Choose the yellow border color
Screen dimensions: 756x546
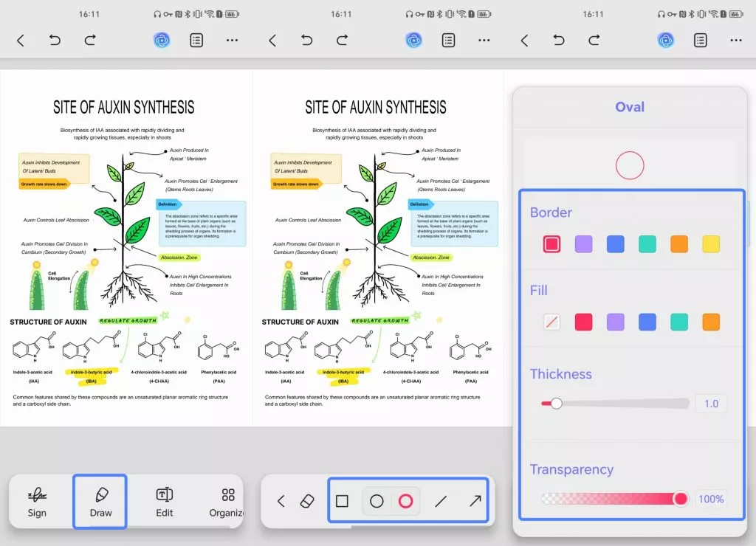[x=711, y=243]
